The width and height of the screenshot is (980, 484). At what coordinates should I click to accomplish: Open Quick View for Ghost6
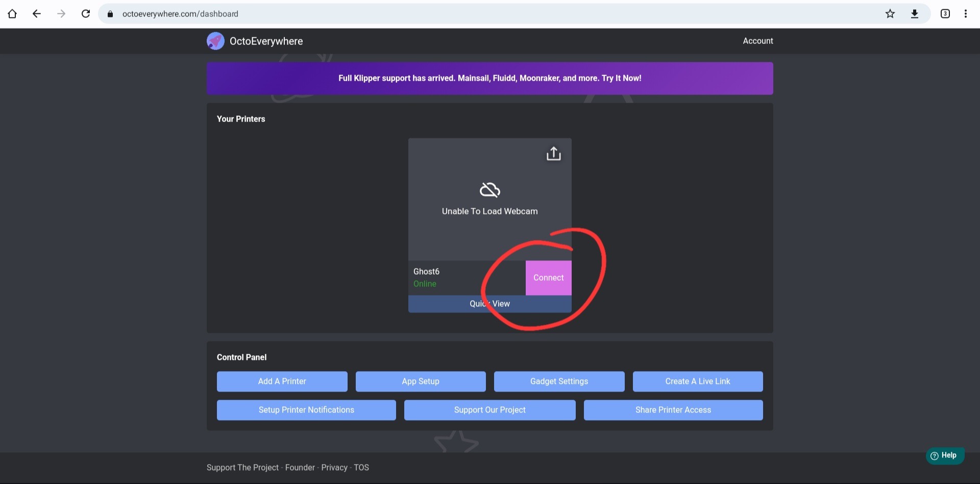[490, 304]
